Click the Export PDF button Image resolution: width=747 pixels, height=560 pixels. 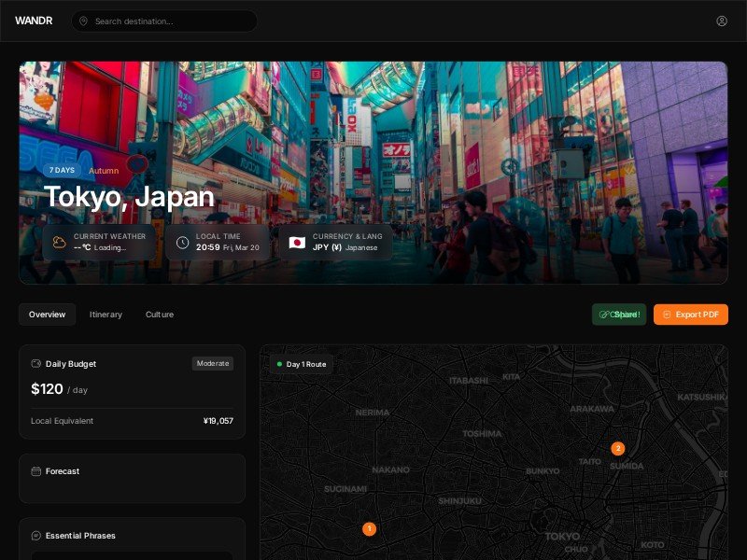click(x=690, y=315)
